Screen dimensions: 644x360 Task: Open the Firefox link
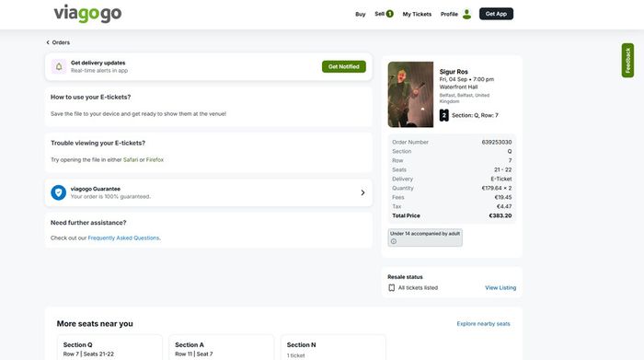(155, 160)
